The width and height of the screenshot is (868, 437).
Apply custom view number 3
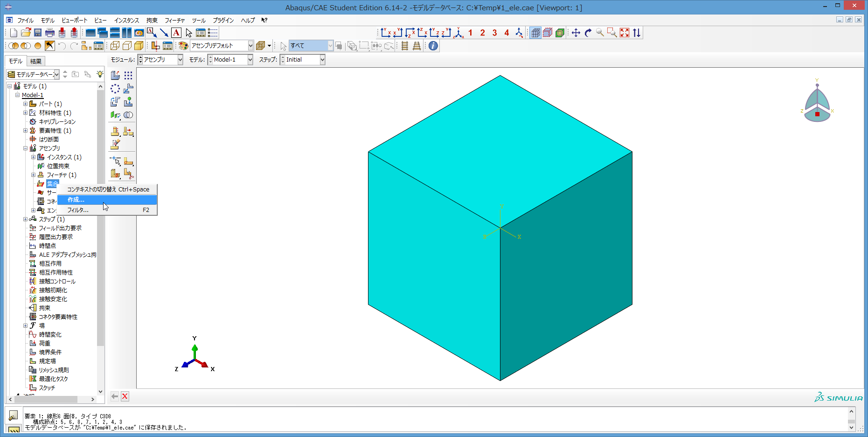[494, 33]
